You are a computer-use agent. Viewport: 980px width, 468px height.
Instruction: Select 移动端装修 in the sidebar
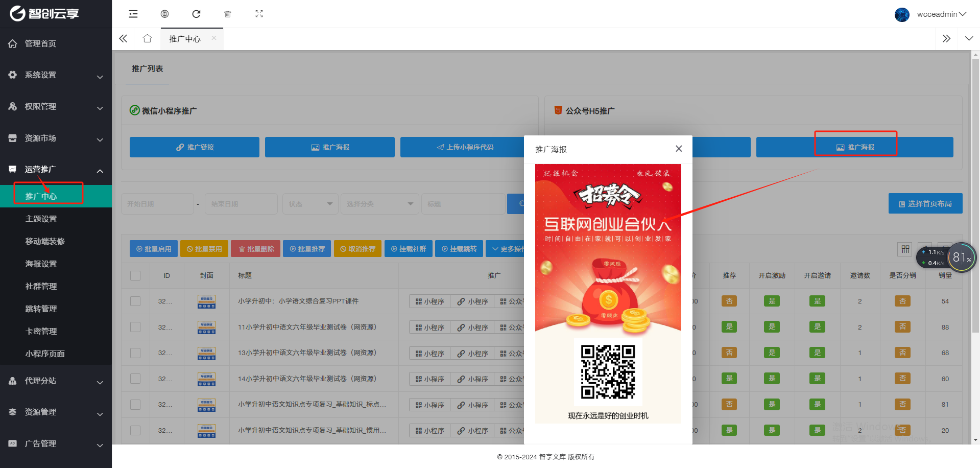(x=56, y=241)
